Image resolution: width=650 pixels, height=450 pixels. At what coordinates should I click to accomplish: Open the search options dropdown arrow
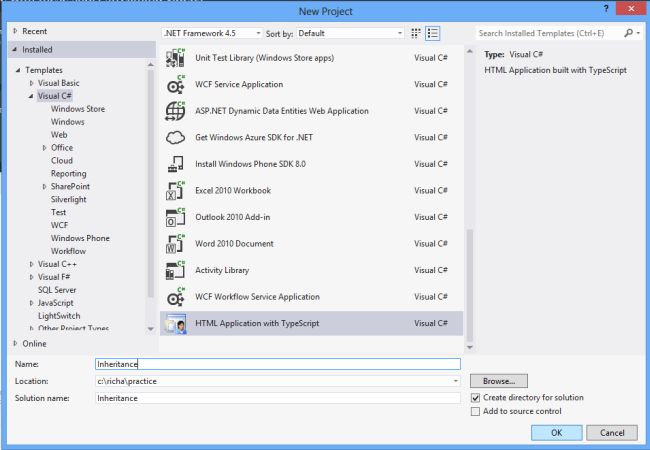coord(638,33)
